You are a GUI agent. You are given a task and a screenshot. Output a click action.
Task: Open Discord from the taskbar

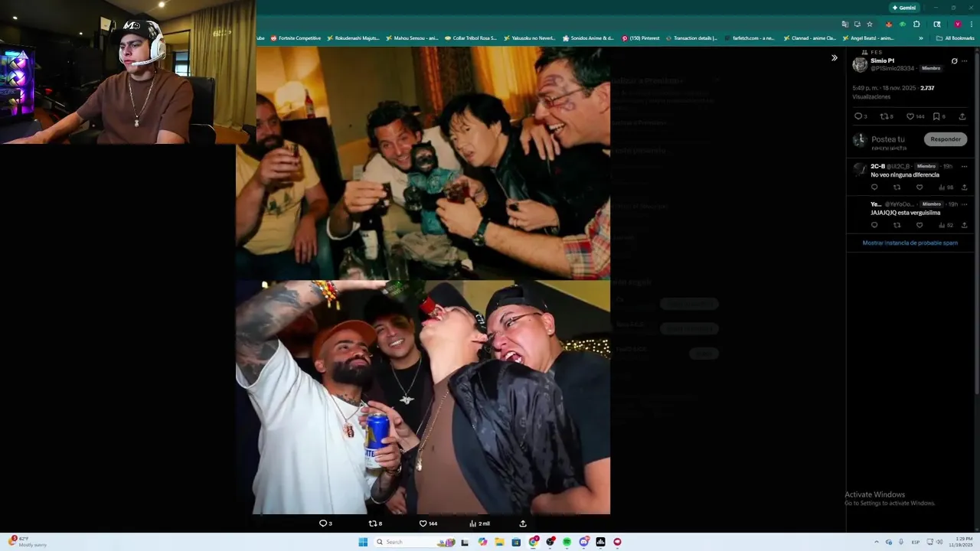[583, 542]
